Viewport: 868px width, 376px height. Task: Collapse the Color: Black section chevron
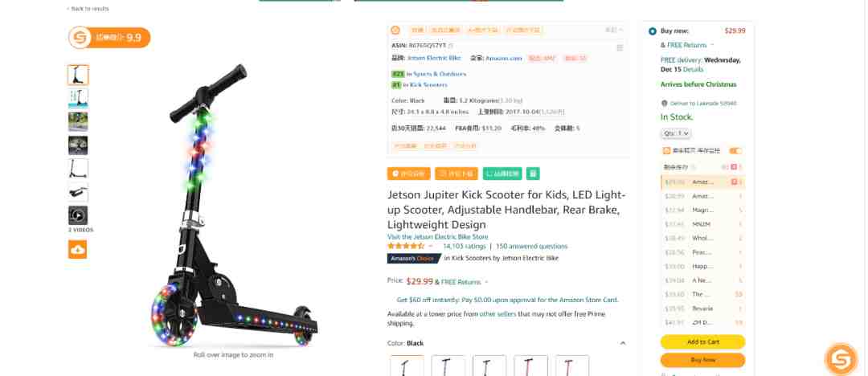(x=622, y=343)
